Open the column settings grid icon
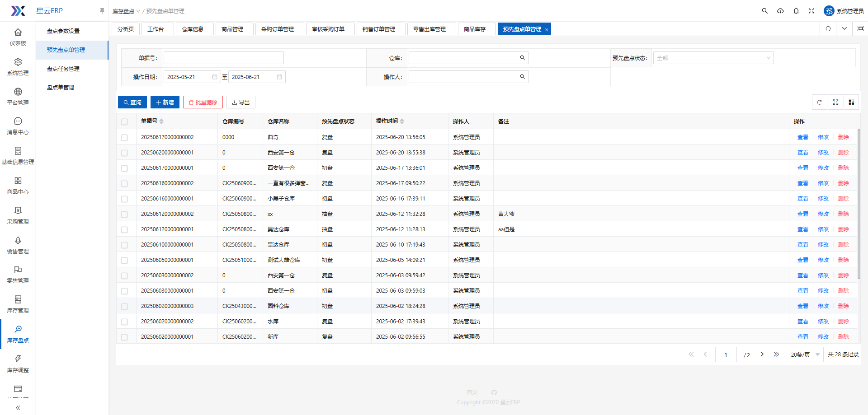 [851, 103]
